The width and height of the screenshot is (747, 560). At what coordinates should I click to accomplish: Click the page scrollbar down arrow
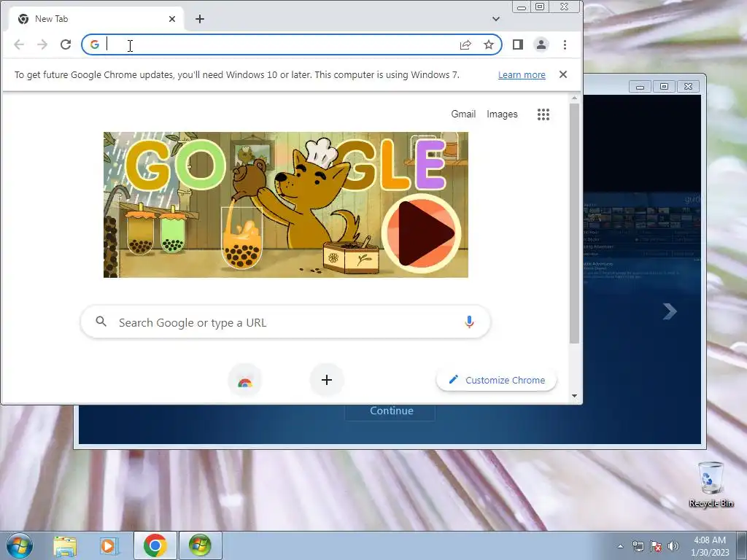(574, 396)
